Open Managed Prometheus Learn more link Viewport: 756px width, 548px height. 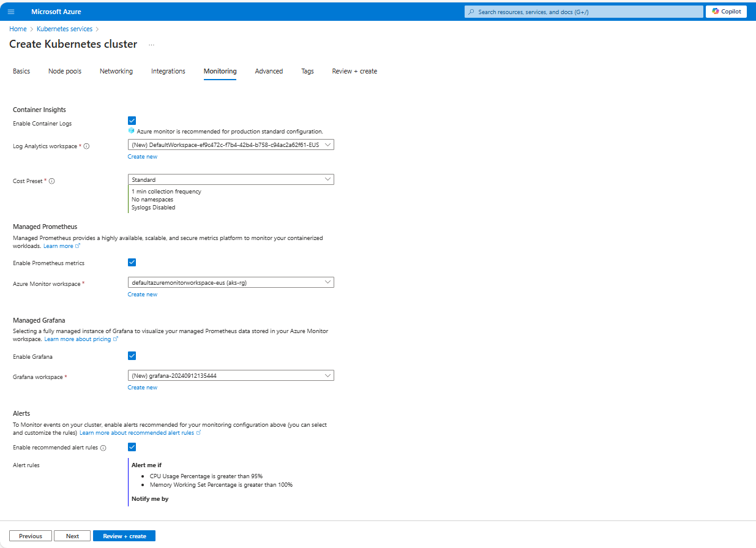58,246
